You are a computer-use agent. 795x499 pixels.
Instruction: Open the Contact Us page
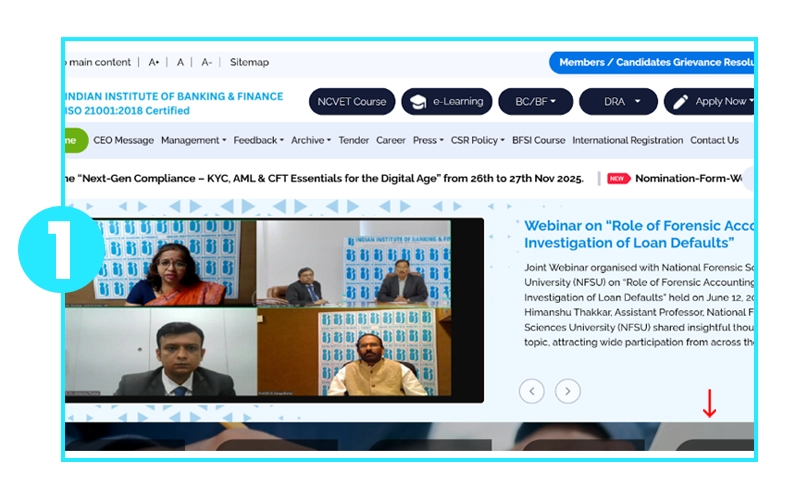714,140
